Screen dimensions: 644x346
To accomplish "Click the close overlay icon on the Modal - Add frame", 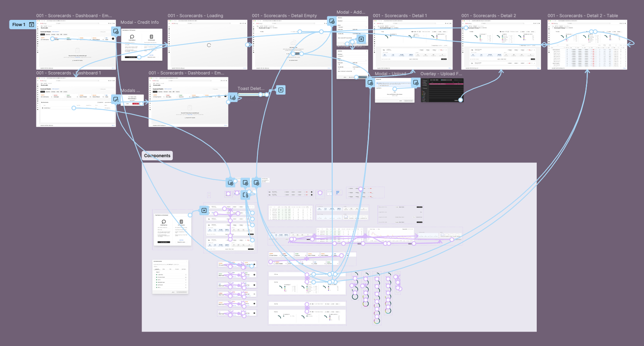I will point(361,39).
